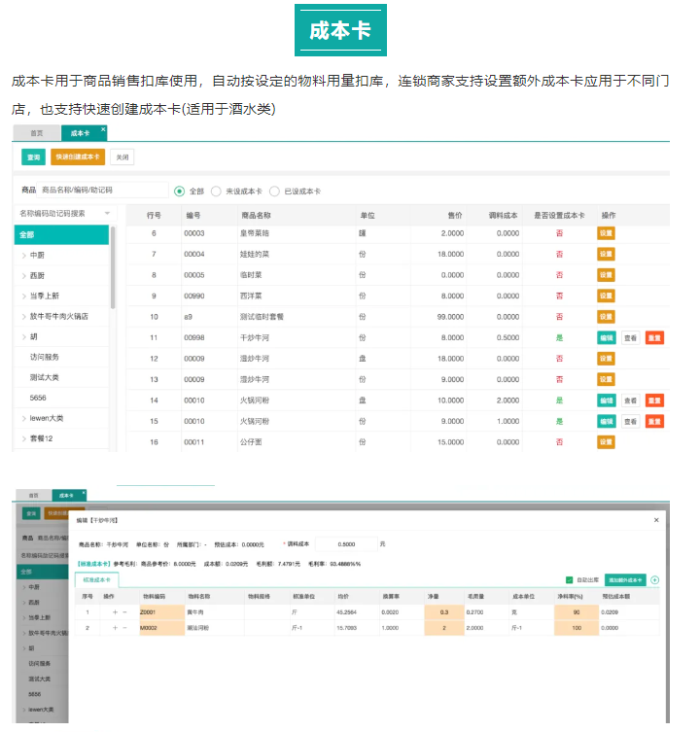Click 编辑 button for 干炒牛河 row

tap(606, 337)
